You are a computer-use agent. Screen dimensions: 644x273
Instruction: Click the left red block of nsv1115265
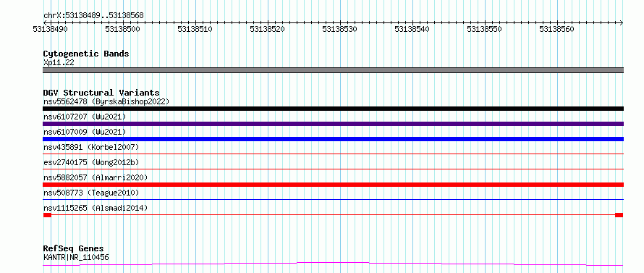pyautogui.click(x=47, y=215)
